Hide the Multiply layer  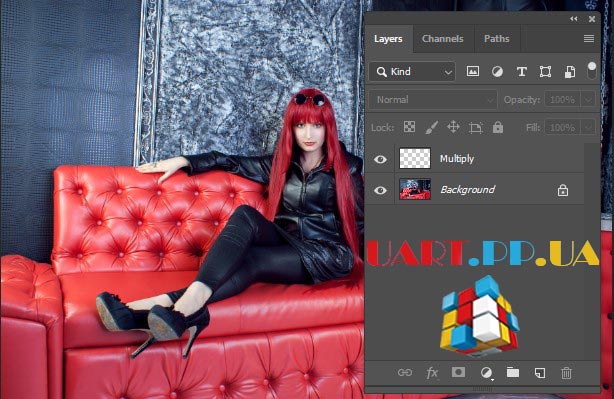point(380,159)
